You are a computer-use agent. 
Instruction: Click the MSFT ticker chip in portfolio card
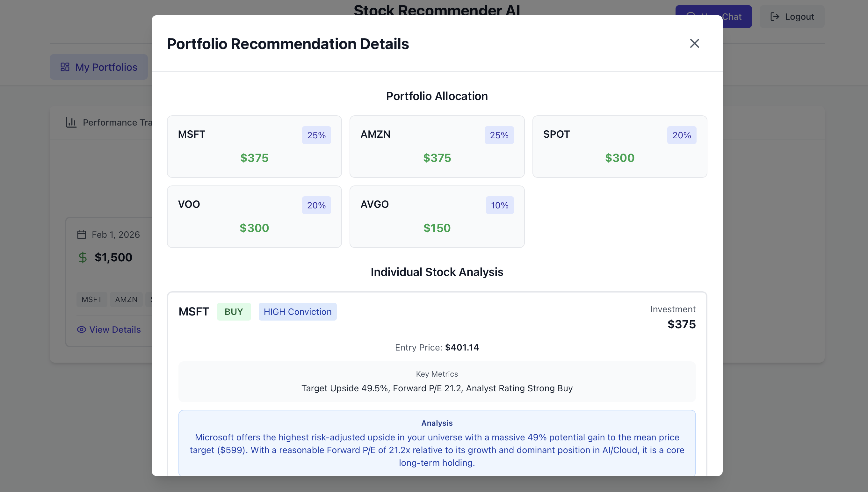pyautogui.click(x=91, y=300)
